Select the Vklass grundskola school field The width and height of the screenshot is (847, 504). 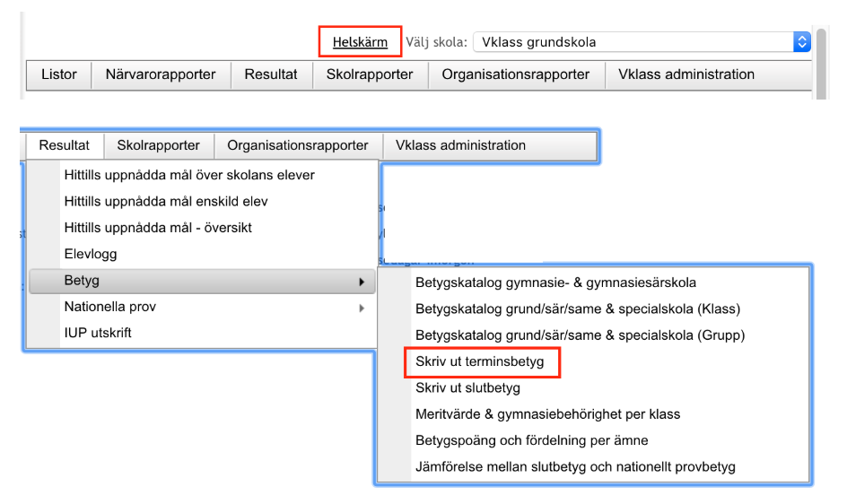pos(642,42)
